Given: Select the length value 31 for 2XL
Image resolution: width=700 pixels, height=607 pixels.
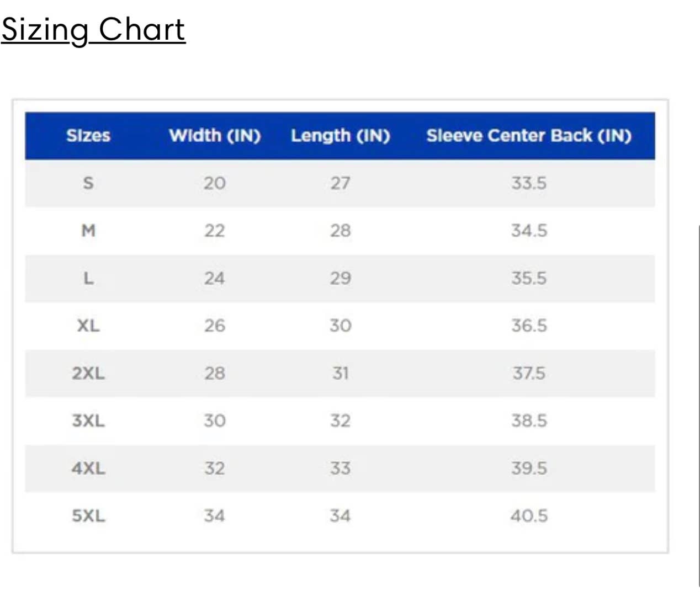Looking at the screenshot, I should tap(340, 374).
